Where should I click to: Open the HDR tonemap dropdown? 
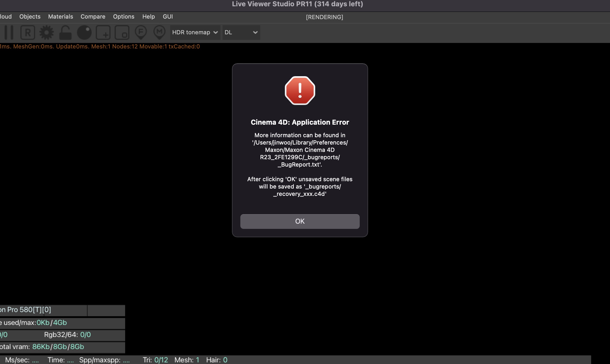pos(195,32)
